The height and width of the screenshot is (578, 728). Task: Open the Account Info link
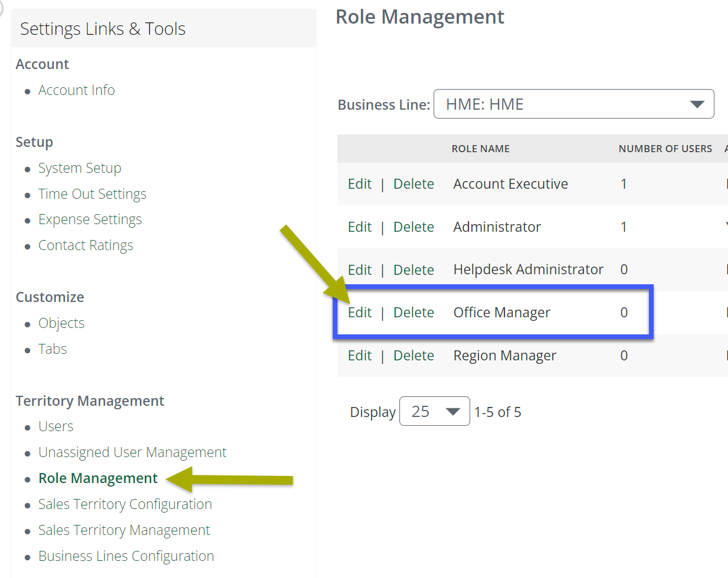77,90
